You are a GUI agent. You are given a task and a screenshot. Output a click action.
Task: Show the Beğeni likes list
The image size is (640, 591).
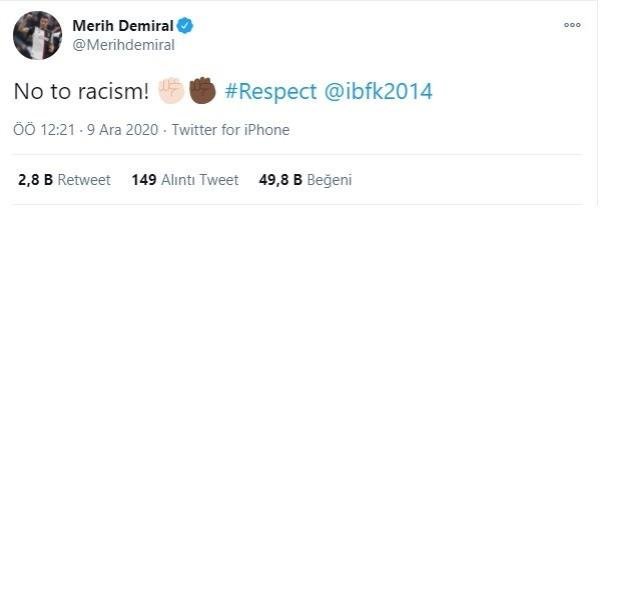[x=329, y=180]
